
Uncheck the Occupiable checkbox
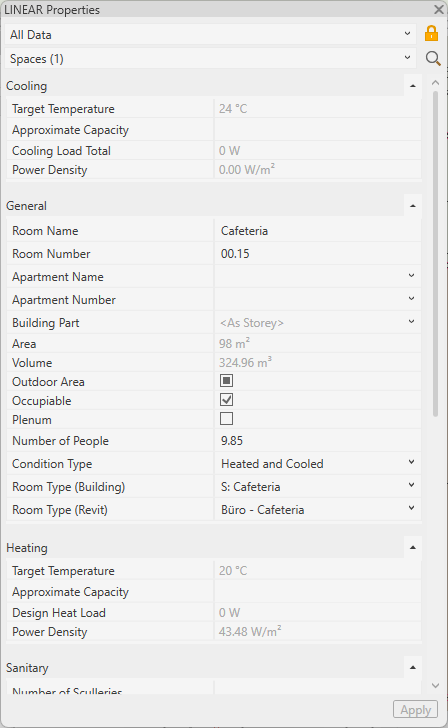point(227,400)
